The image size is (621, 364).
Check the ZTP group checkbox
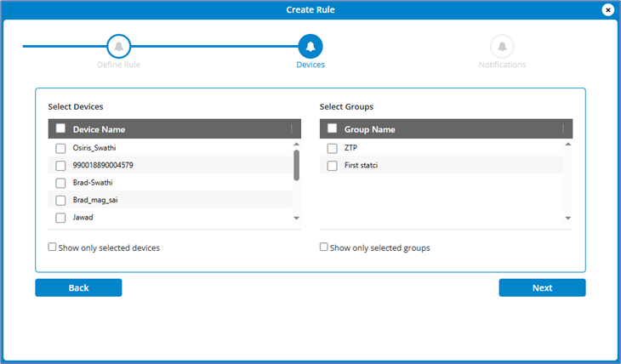[332, 148]
